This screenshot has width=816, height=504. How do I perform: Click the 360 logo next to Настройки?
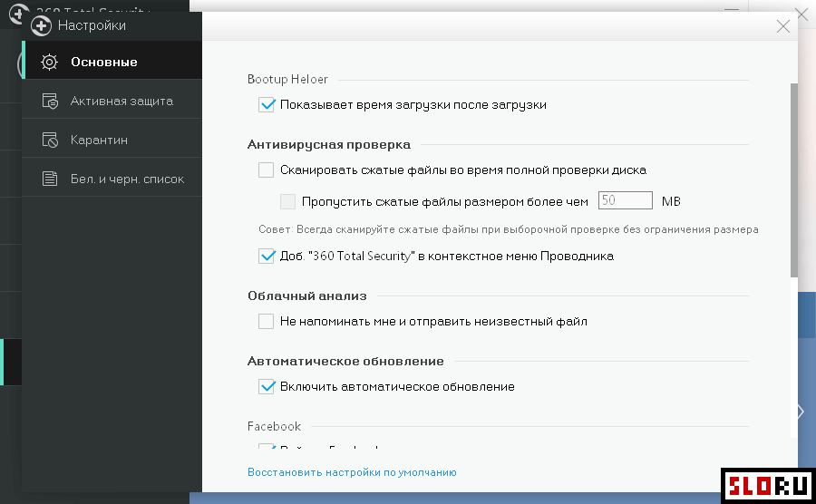(x=41, y=25)
